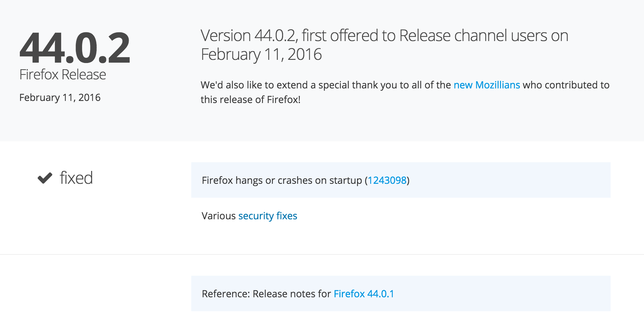Screen dimensions: 644x330
Task: Click 'Release channel users on' in the headline
Action: (484, 36)
